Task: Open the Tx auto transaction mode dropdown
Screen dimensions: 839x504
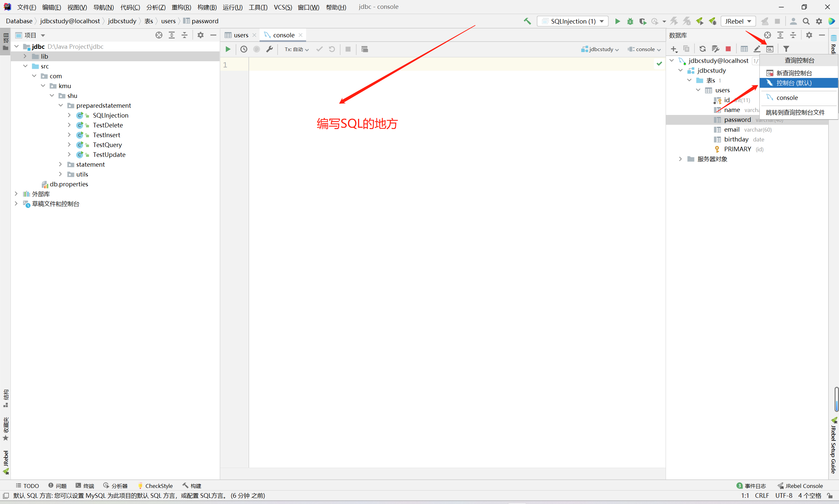Action: (x=296, y=49)
